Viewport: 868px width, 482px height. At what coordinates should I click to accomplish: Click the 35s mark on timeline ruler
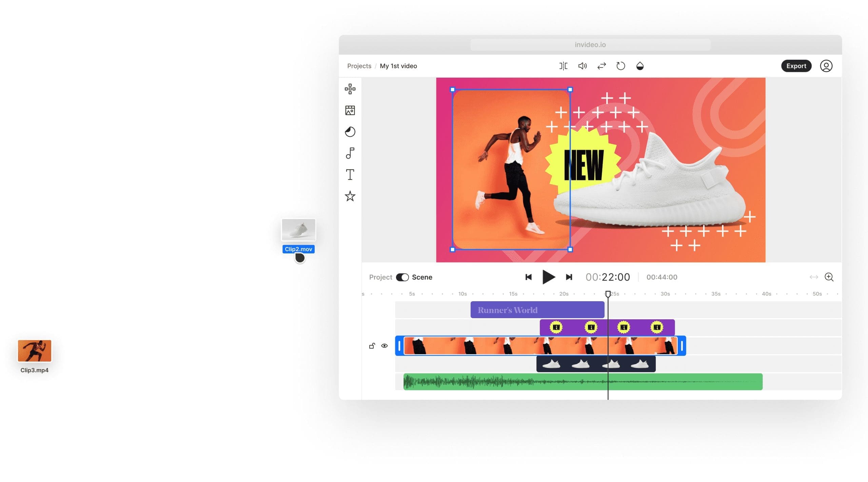[x=716, y=294]
